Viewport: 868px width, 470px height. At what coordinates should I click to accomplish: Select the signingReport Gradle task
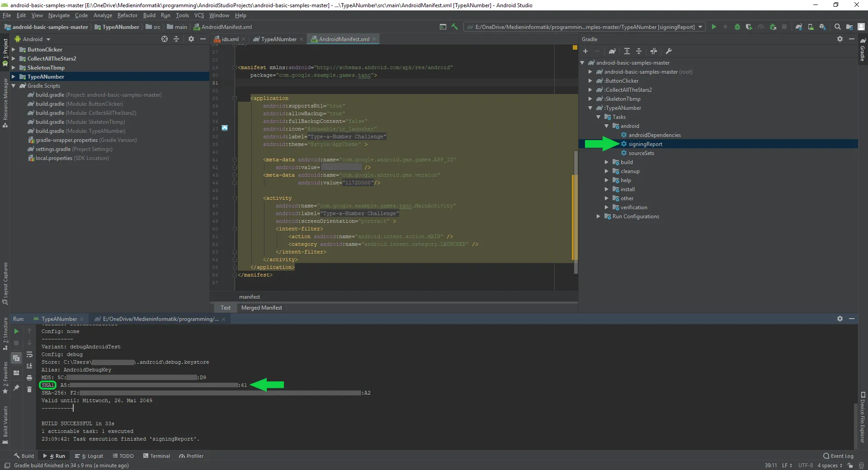pos(645,144)
